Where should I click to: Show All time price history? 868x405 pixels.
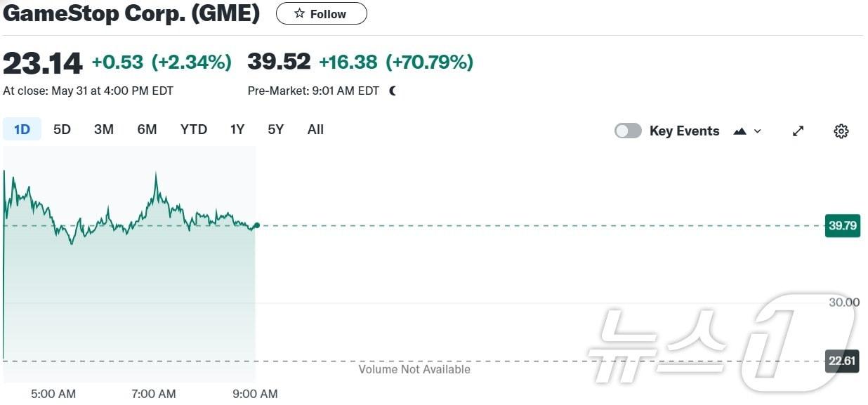click(x=315, y=129)
